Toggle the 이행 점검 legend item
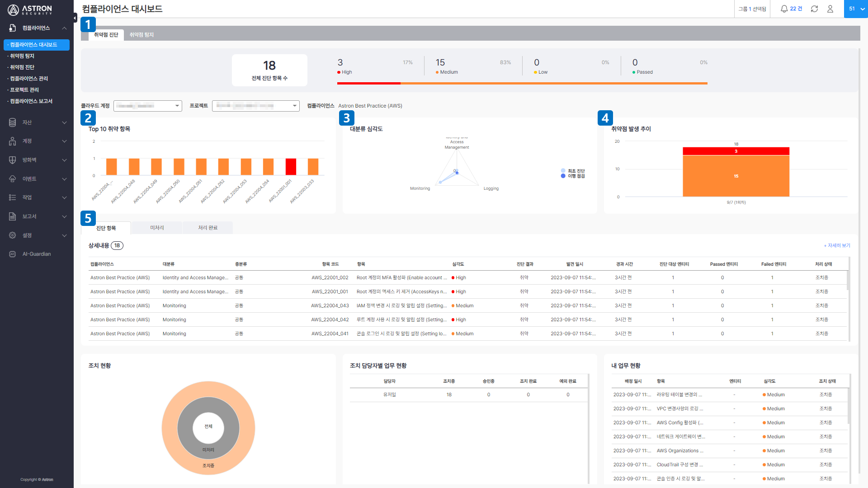The height and width of the screenshot is (488, 868). pos(573,176)
